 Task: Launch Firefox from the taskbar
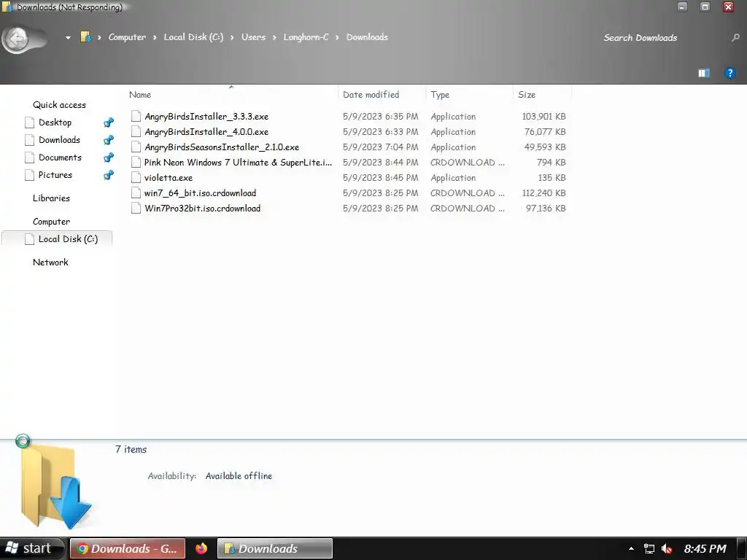(x=201, y=548)
